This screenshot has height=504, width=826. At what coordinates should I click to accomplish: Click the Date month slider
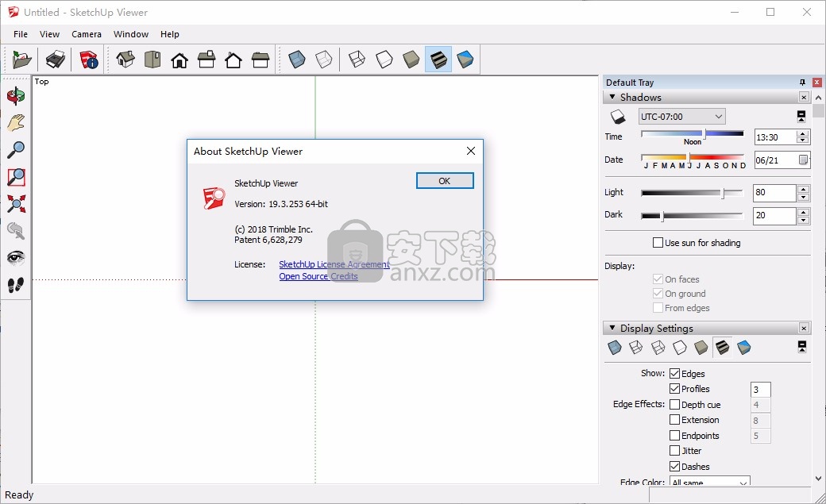click(x=693, y=157)
